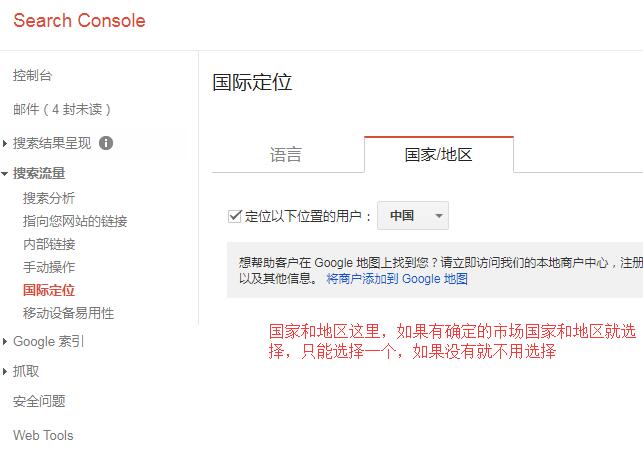The height and width of the screenshot is (454, 643).
Task: Open the 中国 country dropdown
Action: click(x=413, y=215)
